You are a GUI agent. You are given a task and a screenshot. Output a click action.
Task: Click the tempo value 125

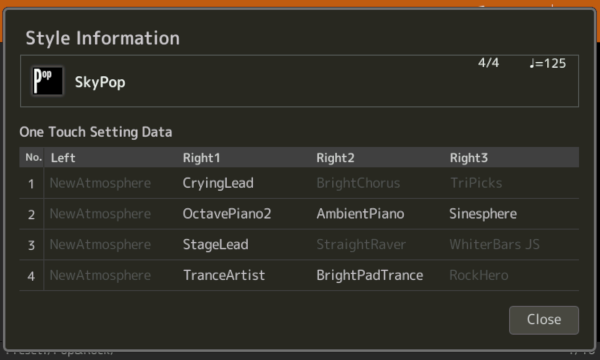[x=548, y=63]
